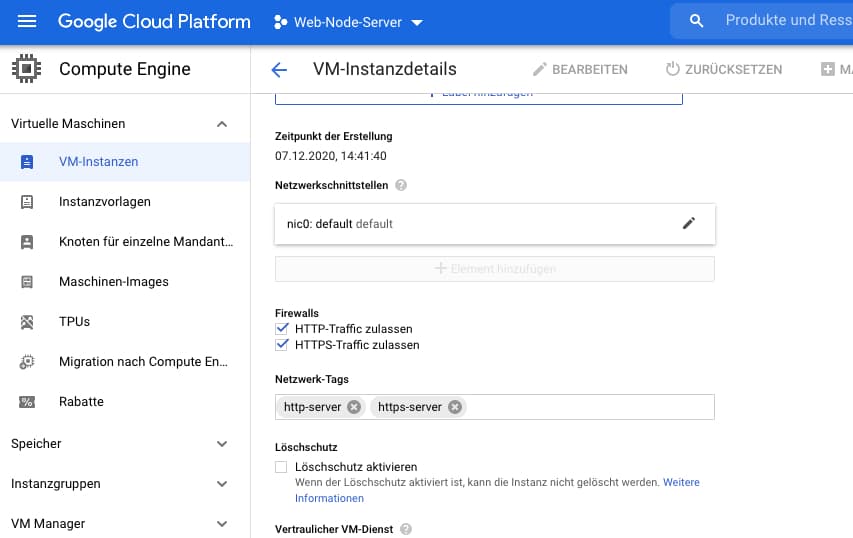Uncheck HTTPS-Traffic zulassen checkbox
This screenshot has width=853, height=538.
click(281, 345)
